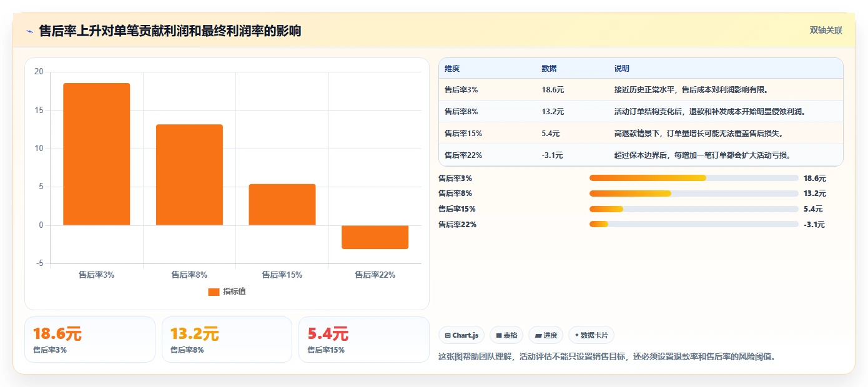Toggle the 指标值 legend swatch
868x387 pixels.
tap(214, 291)
